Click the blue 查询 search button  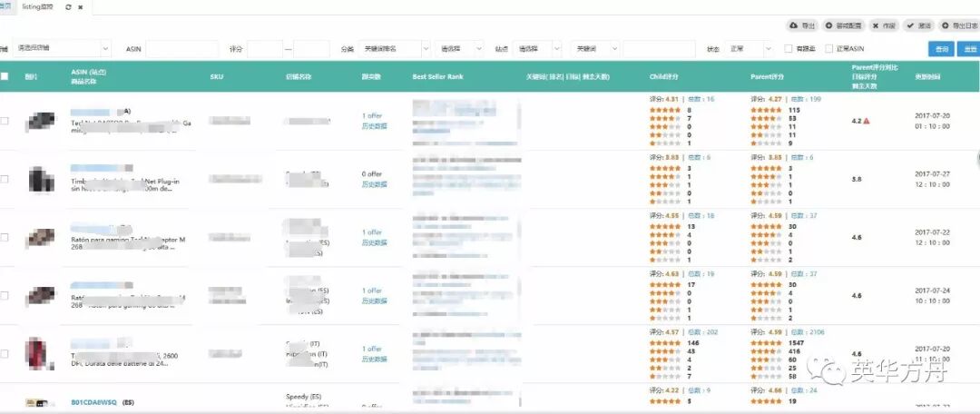tap(941, 49)
